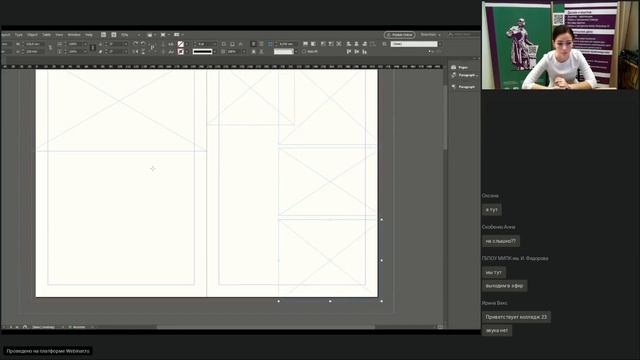Click Center Content fitting icon
This screenshot has height=360, width=640.
pyautogui.click(x=339, y=43)
